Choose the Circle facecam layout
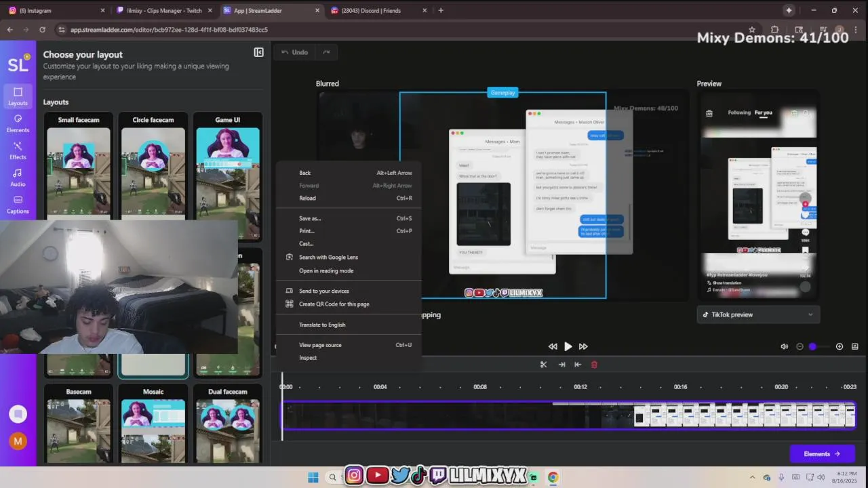The height and width of the screenshot is (488, 868). [153, 166]
